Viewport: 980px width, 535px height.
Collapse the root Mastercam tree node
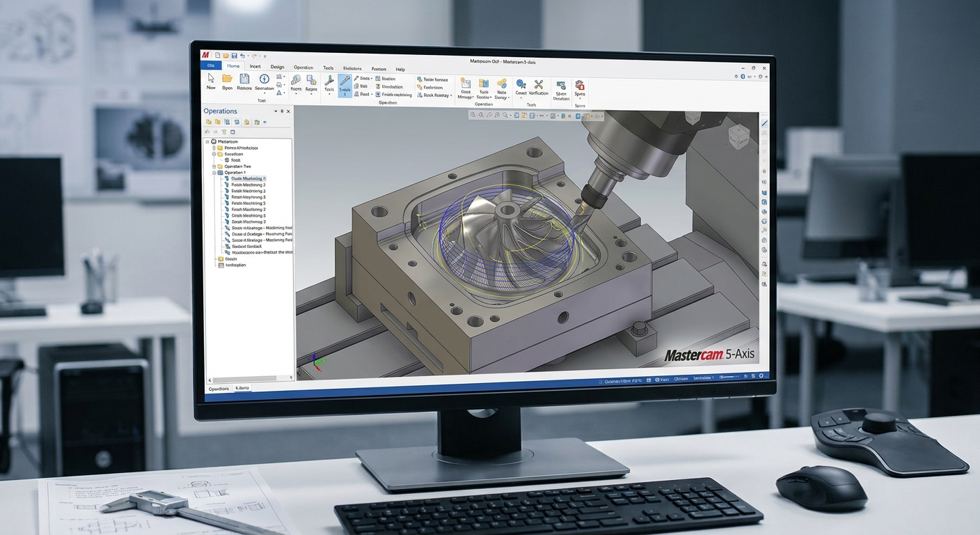pyautogui.click(x=207, y=141)
